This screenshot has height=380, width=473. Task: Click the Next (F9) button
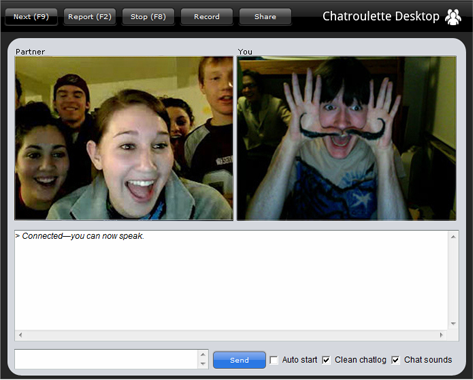tap(31, 17)
